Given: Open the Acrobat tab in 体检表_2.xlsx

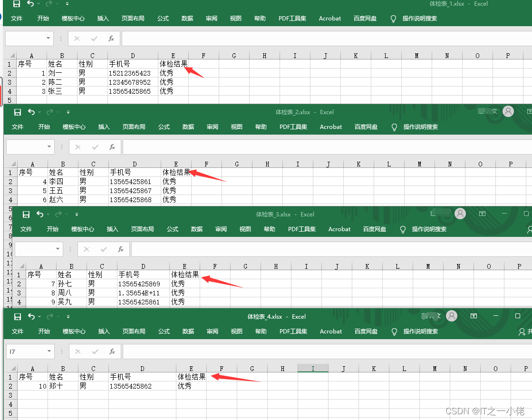Looking at the screenshot, I should [331, 127].
